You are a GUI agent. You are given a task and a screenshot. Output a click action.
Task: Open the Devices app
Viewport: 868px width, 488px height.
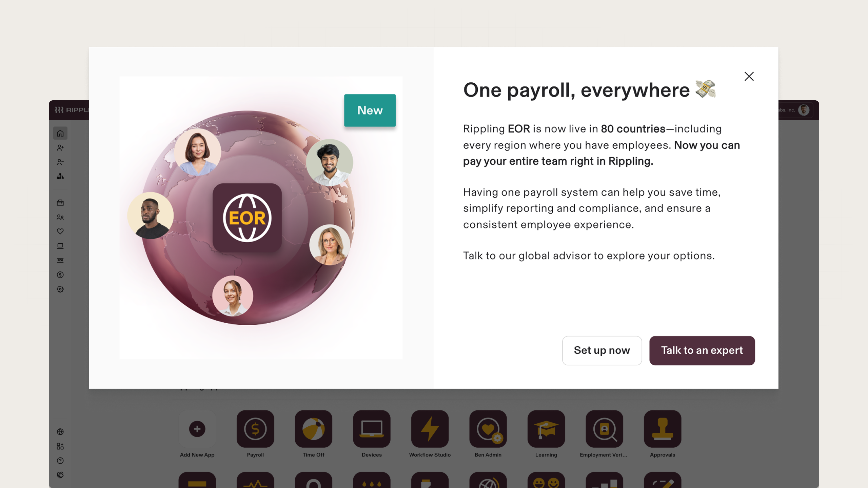(x=372, y=429)
